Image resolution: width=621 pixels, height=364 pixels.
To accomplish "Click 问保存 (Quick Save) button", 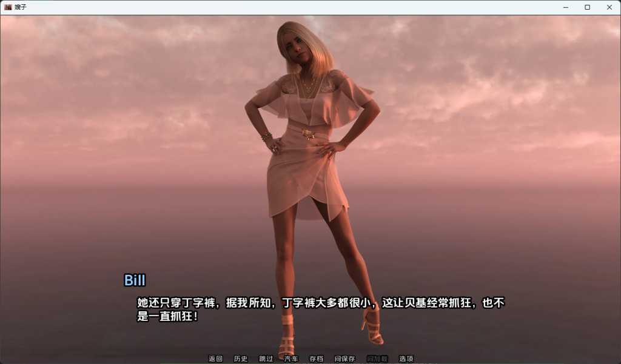I will click(x=344, y=359).
